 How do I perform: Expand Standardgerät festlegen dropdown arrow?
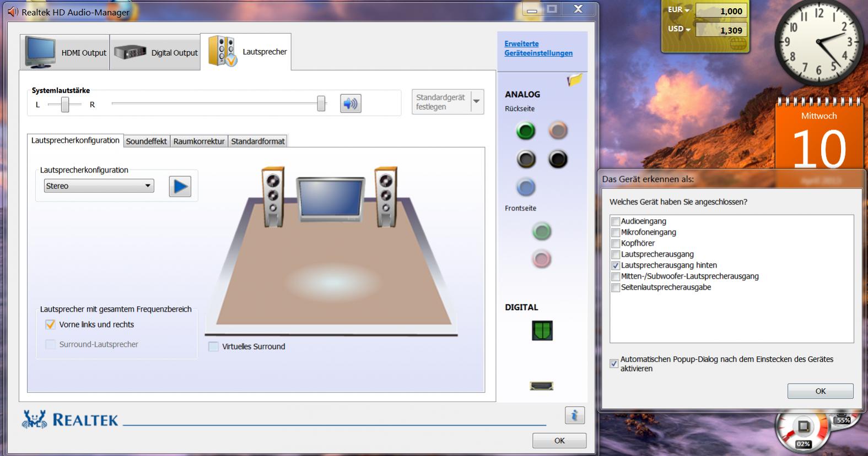coord(477,102)
